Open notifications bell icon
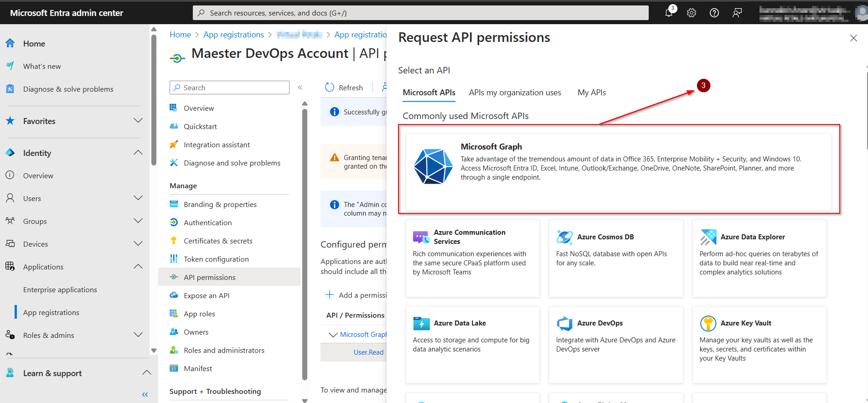Screen dimensions: 868x403 coord(669,12)
